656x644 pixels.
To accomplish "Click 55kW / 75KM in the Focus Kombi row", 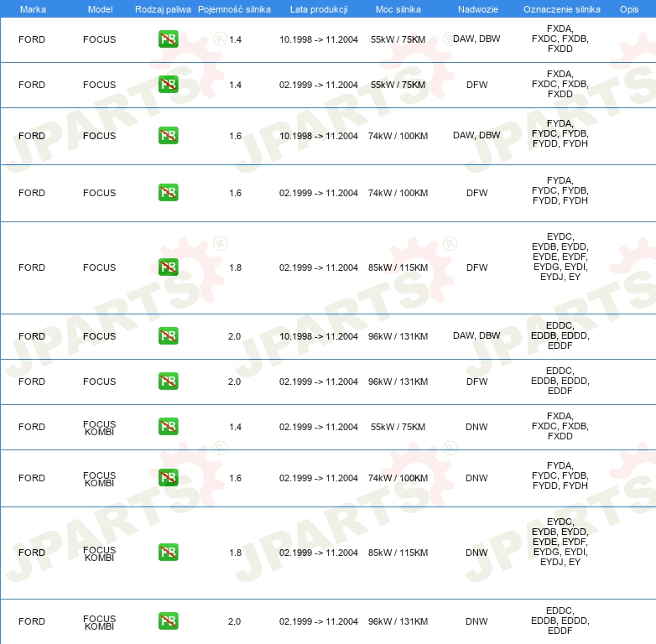I will pos(398,427).
